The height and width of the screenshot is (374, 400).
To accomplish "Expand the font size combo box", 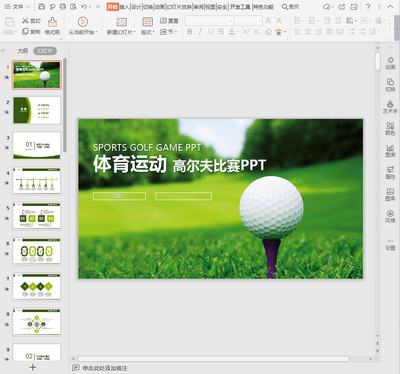I will pyautogui.click(x=260, y=21).
